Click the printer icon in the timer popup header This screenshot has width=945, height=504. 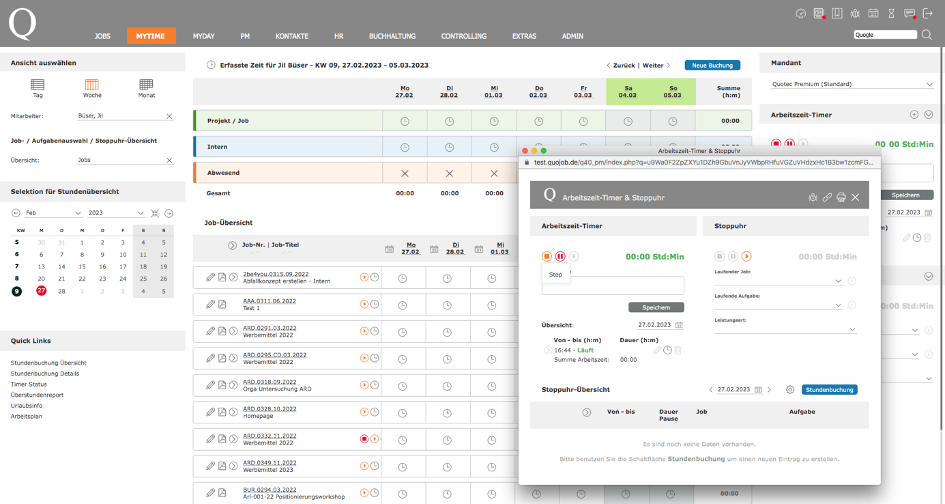coord(841,197)
